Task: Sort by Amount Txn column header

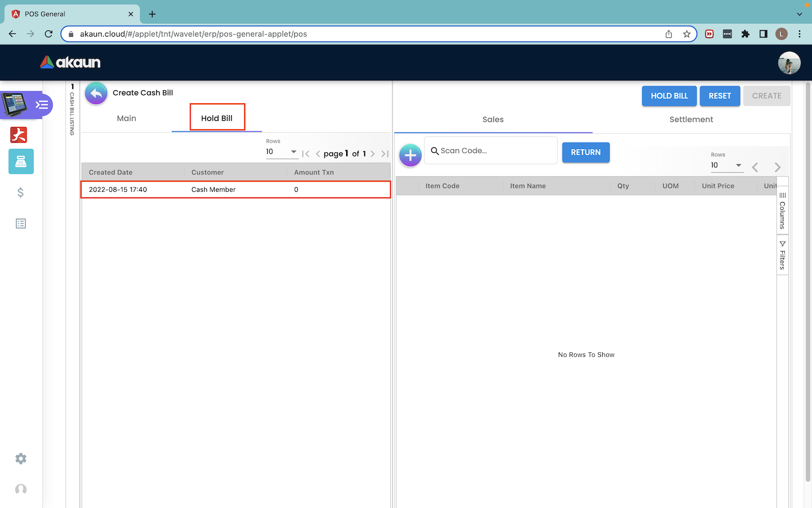Action: 314,173
